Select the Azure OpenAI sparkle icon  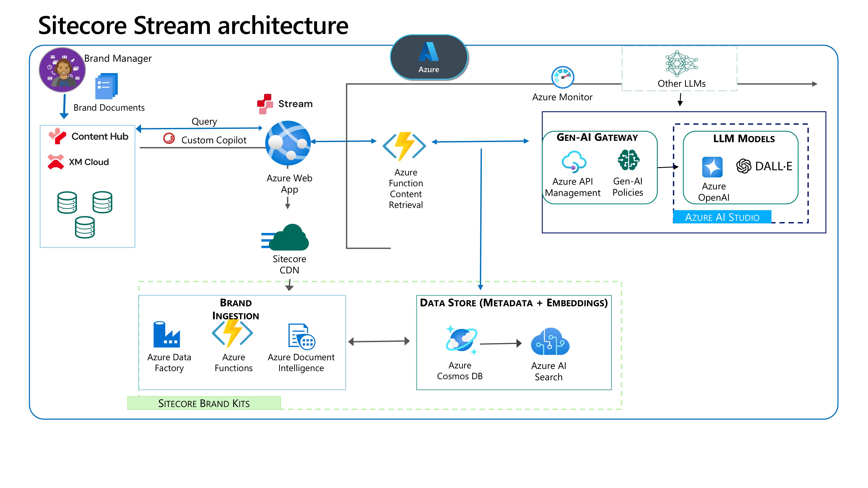coord(712,167)
